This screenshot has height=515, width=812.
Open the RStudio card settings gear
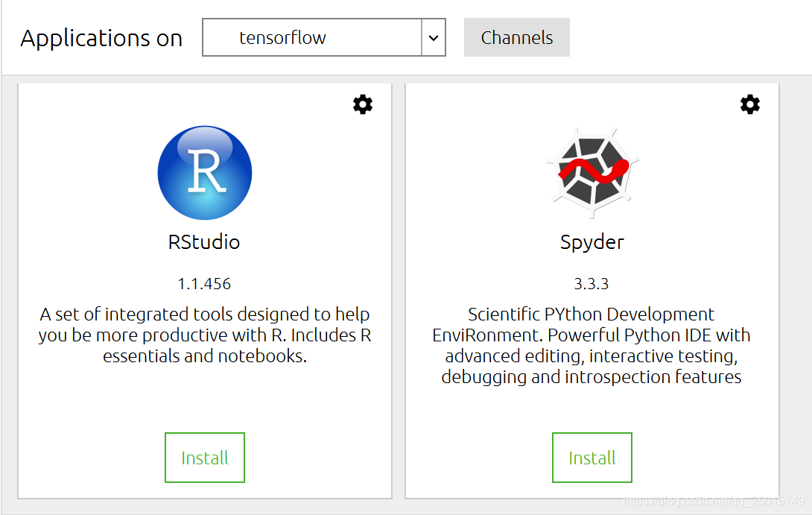(x=363, y=104)
